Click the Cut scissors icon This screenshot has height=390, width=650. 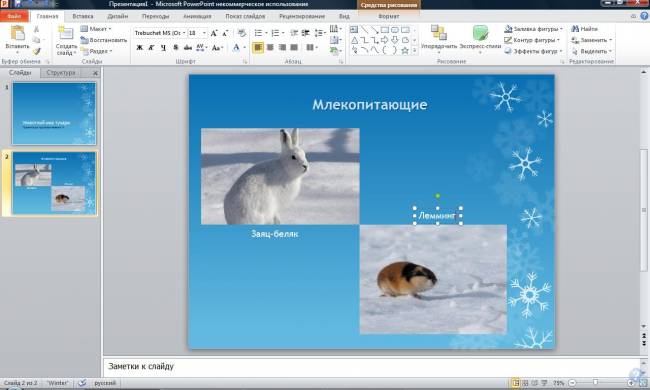coord(36,29)
